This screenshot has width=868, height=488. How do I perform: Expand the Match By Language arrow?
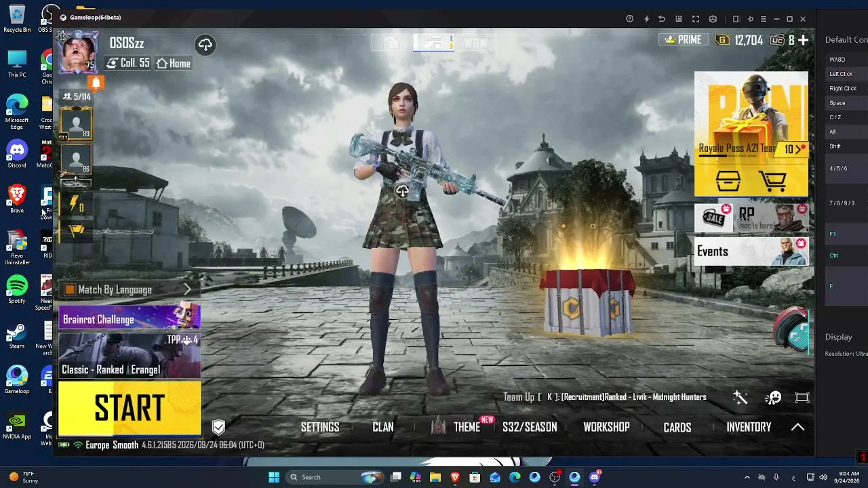click(188, 289)
